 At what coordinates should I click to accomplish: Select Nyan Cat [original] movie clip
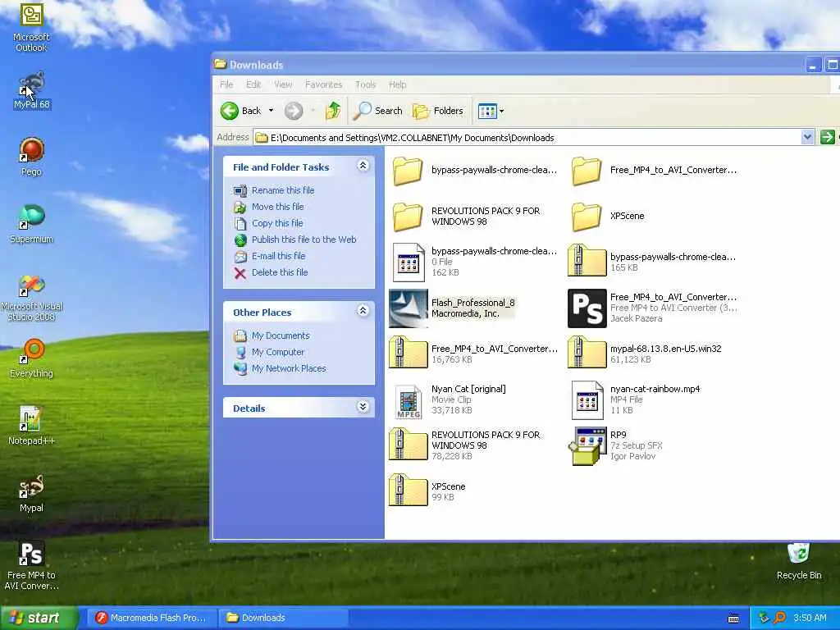coord(449,400)
